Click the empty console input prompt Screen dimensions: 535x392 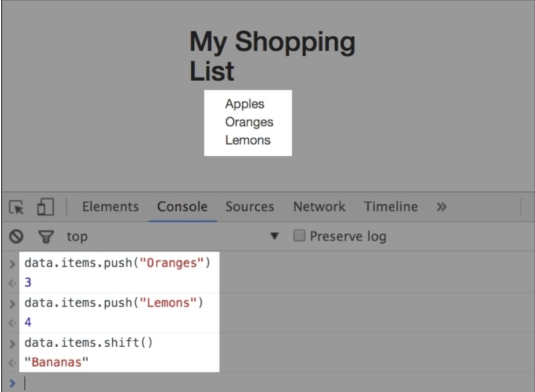241,383
